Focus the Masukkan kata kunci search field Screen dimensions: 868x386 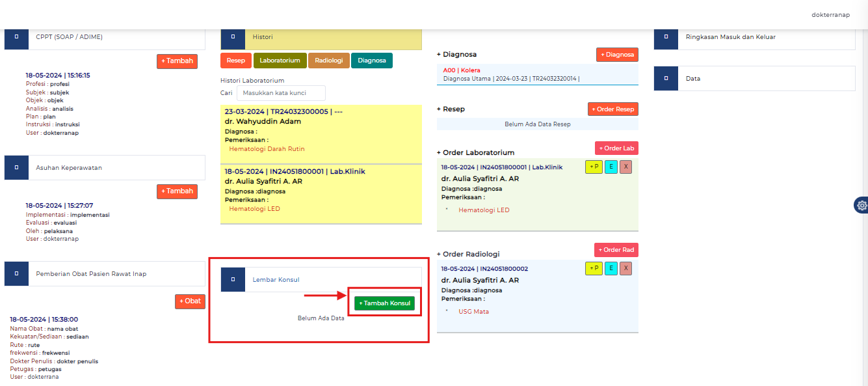(x=281, y=93)
